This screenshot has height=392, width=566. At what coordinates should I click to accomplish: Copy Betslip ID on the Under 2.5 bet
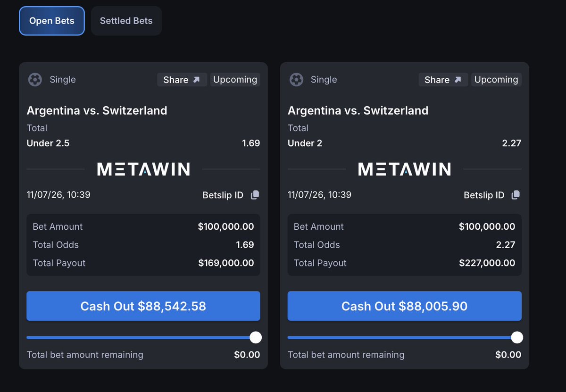tap(255, 195)
